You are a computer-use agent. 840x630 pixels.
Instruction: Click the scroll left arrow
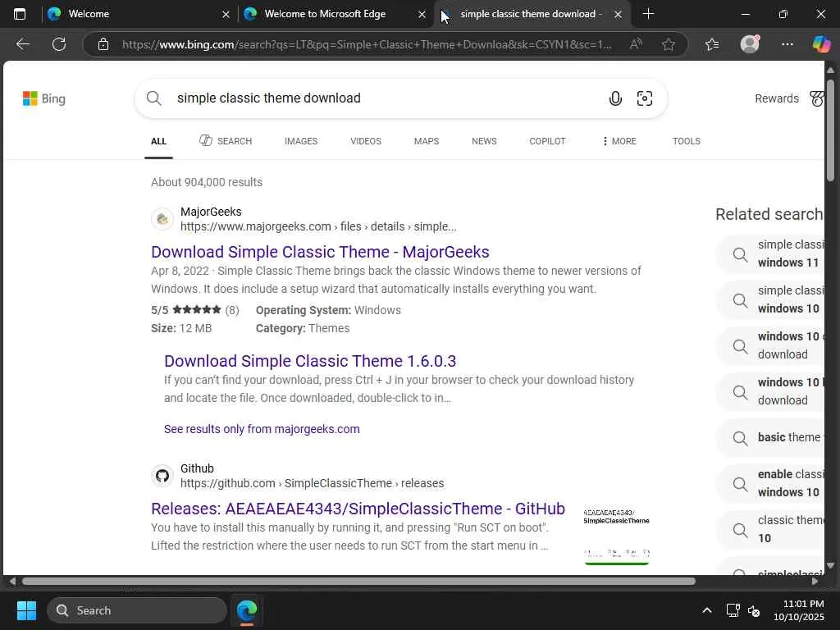[x=11, y=582]
